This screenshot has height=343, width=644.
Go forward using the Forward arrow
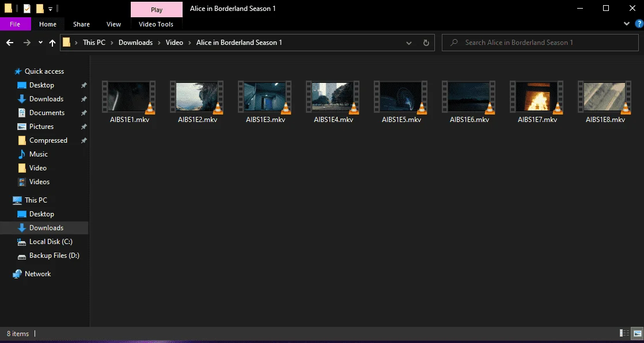click(27, 43)
